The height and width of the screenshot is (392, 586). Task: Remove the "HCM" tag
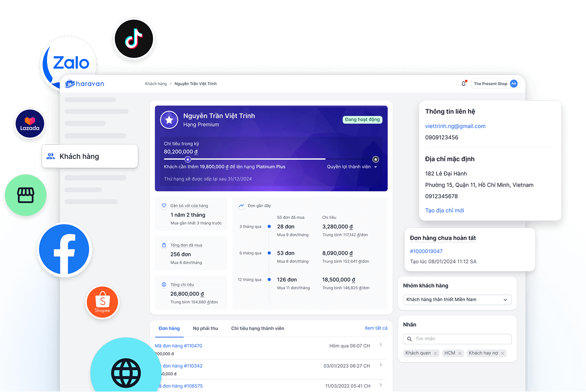click(x=460, y=353)
